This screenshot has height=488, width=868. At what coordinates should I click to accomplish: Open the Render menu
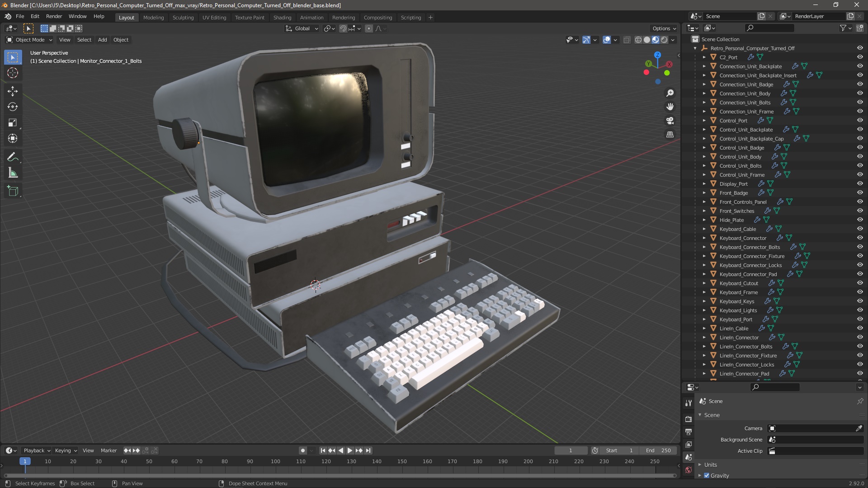click(54, 16)
